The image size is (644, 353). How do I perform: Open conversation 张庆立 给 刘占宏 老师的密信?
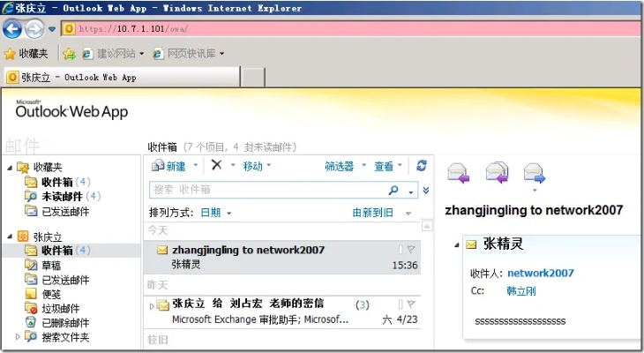coord(282,312)
